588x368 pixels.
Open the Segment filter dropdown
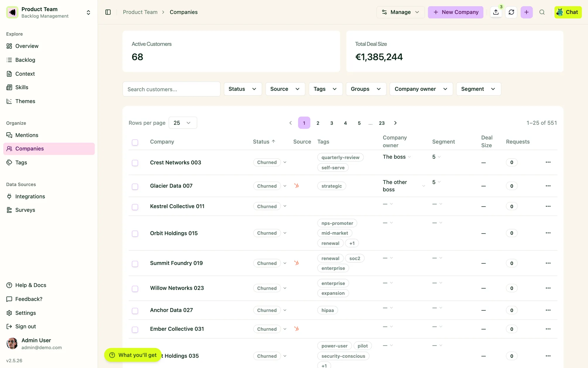tap(478, 89)
